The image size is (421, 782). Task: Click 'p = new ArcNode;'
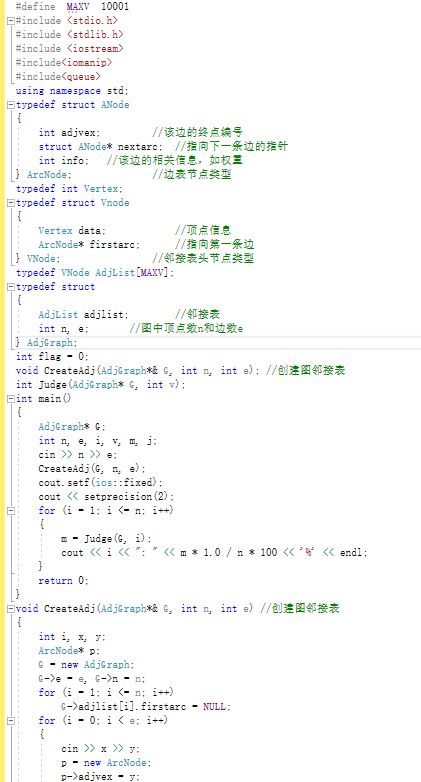click(106, 763)
